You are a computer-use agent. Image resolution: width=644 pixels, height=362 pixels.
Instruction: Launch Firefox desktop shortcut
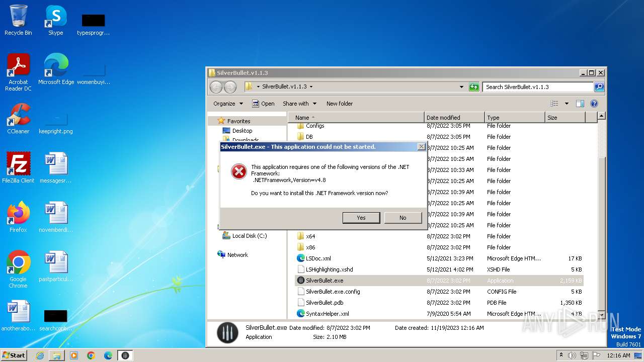(18, 217)
